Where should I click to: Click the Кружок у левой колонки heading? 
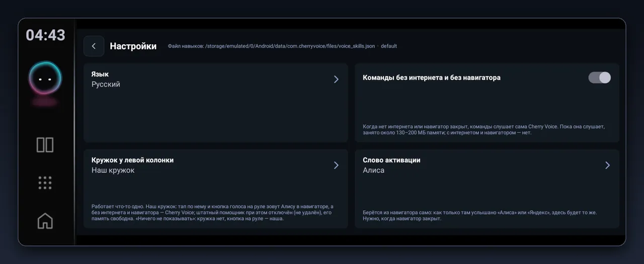click(132, 160)
